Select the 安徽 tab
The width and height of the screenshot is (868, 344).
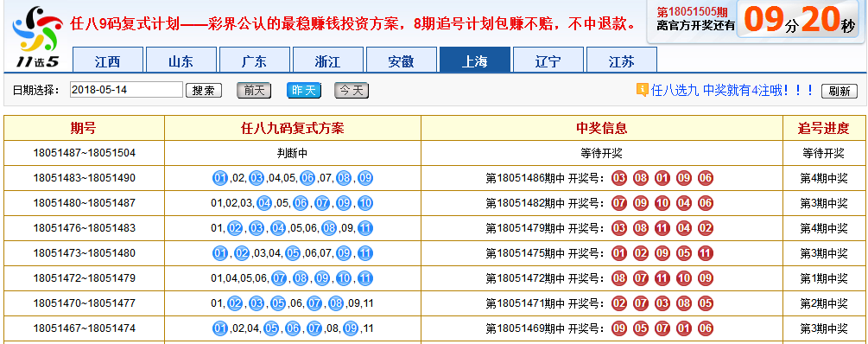[401, 61]
